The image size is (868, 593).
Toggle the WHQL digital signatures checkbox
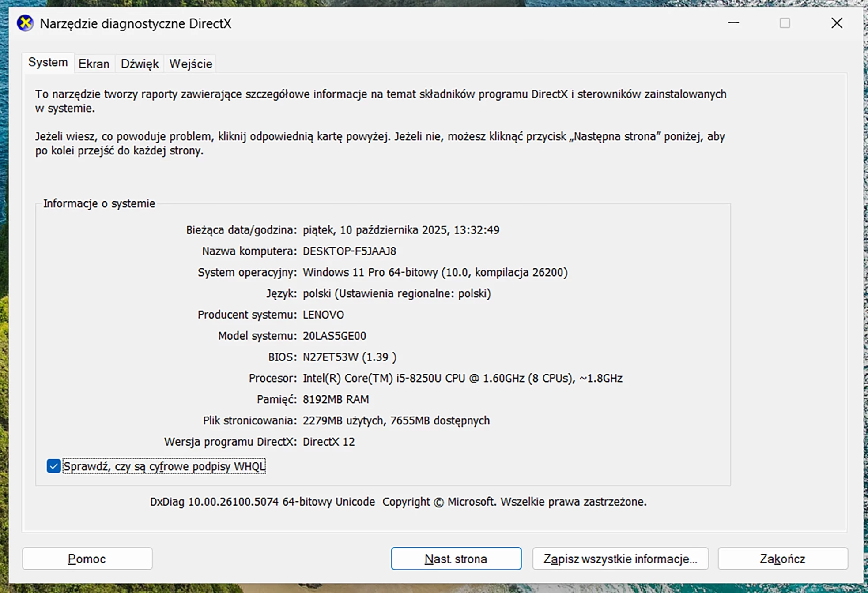(x=53, y=466)
